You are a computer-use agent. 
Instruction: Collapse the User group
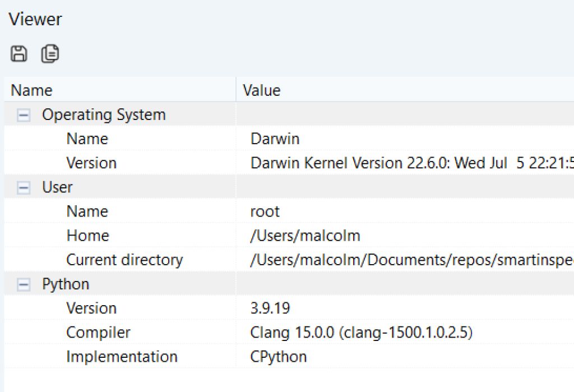(24, 187)
